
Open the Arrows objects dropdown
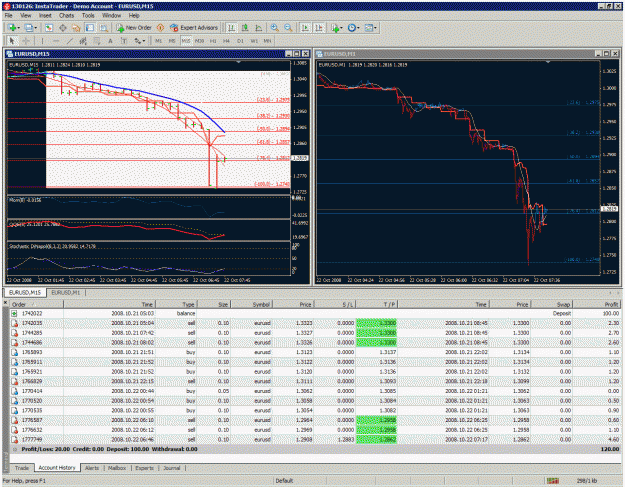[140, 41]
